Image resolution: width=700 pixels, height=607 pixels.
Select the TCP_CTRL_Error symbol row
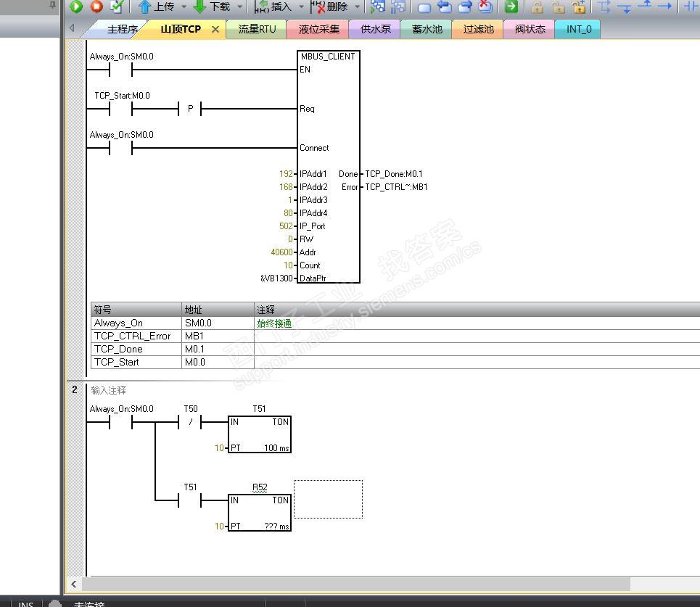395,336
